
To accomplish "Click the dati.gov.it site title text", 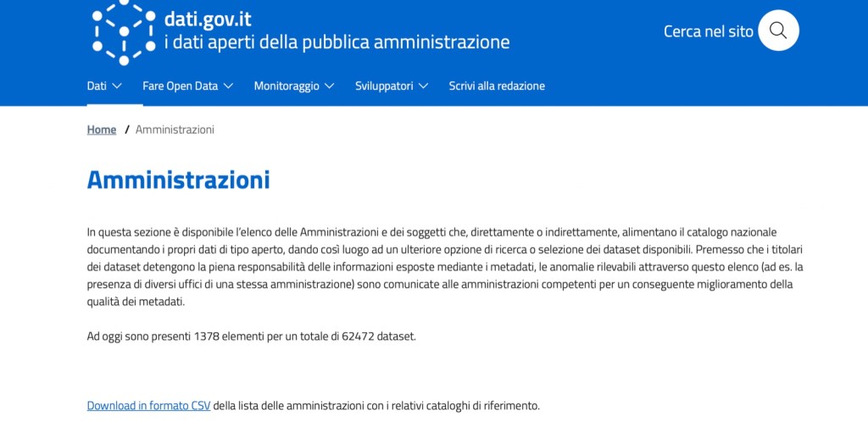I will 207,19.
